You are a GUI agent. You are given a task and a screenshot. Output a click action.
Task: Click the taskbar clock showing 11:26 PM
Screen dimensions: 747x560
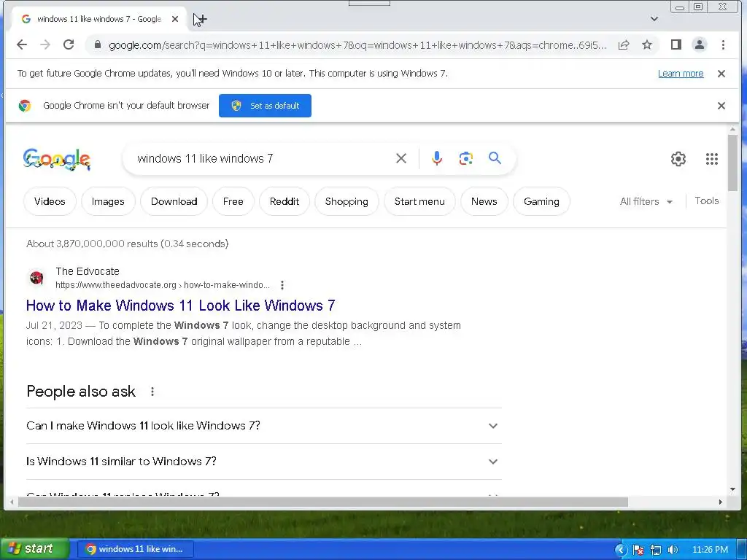(710, 550)
